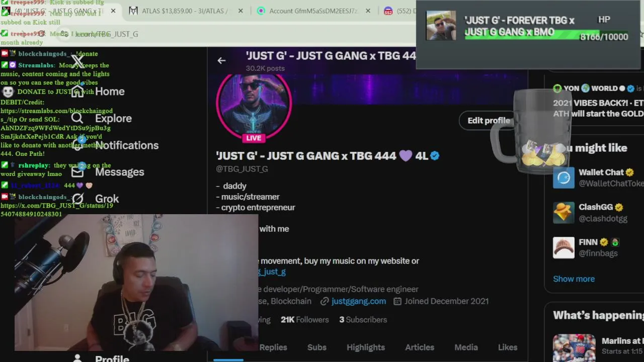Go back using the profile arrow

click(221, 60)
